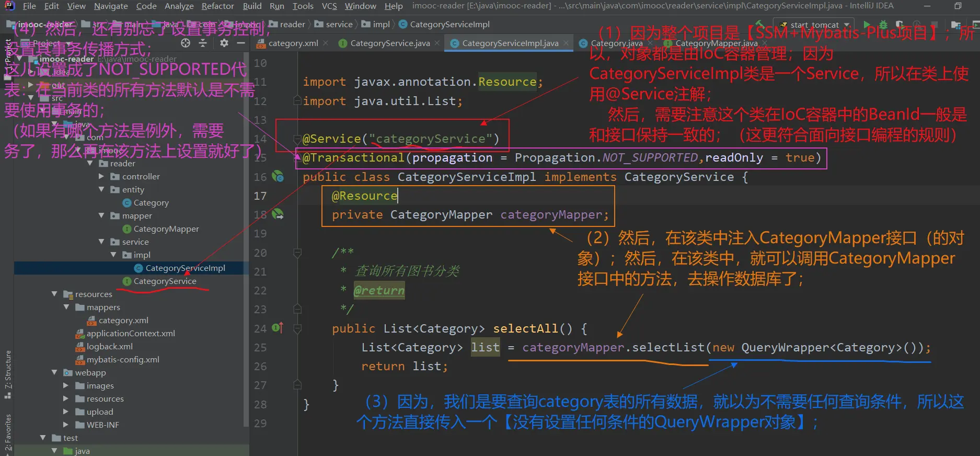Open the Refactor menu

point(217,6)
